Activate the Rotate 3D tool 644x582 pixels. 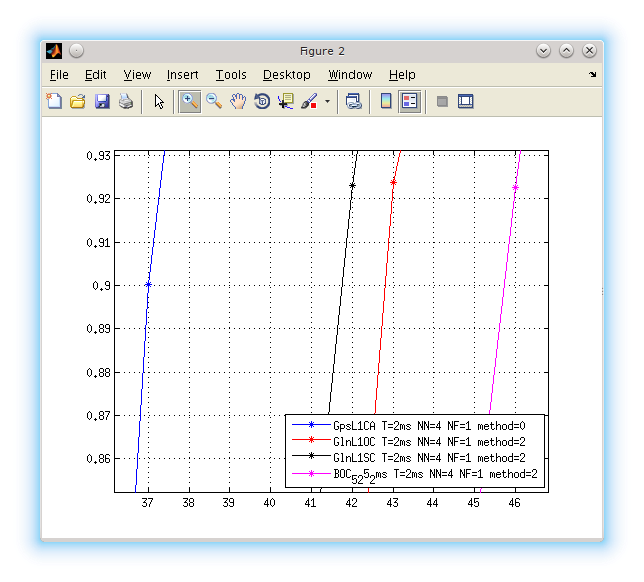pyautogui.click(x=262, y=101)
